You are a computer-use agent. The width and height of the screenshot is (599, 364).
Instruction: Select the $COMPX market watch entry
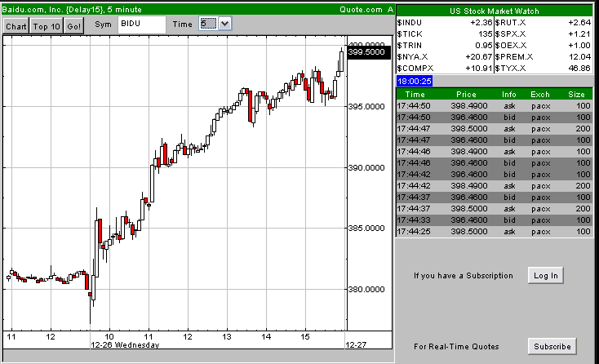(445, 69)
